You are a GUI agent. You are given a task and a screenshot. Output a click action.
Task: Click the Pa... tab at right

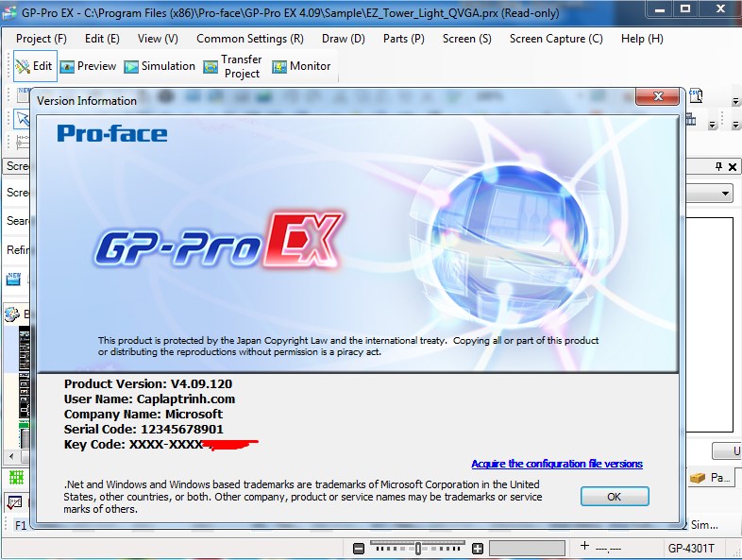pos(711,478)
